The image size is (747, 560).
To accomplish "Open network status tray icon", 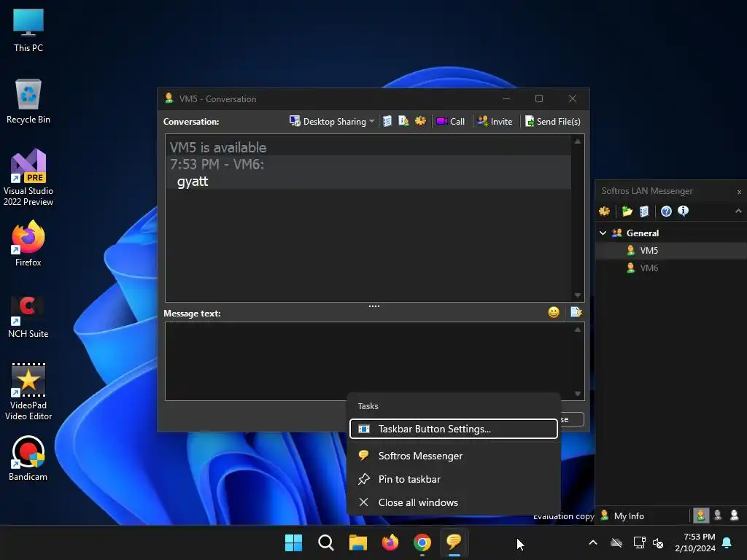I will 639,542.
